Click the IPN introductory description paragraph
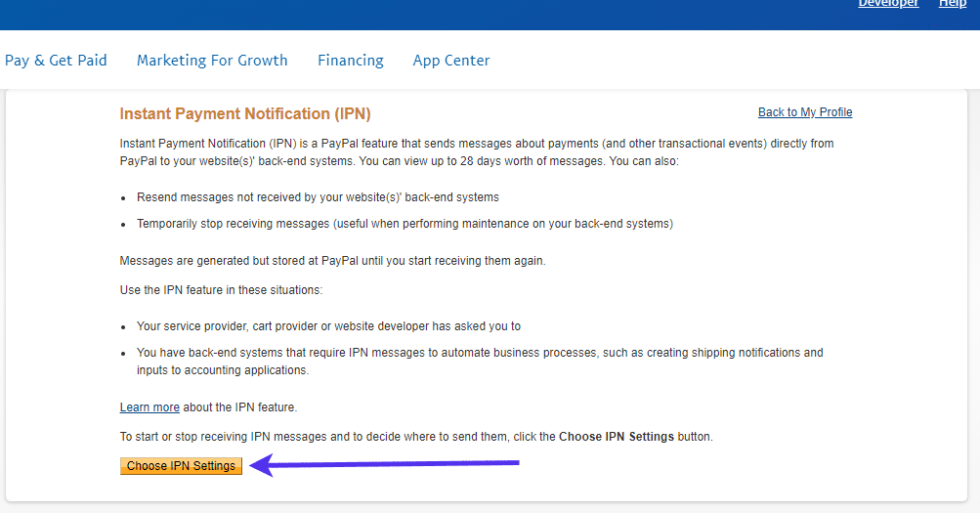 point(476,151)
